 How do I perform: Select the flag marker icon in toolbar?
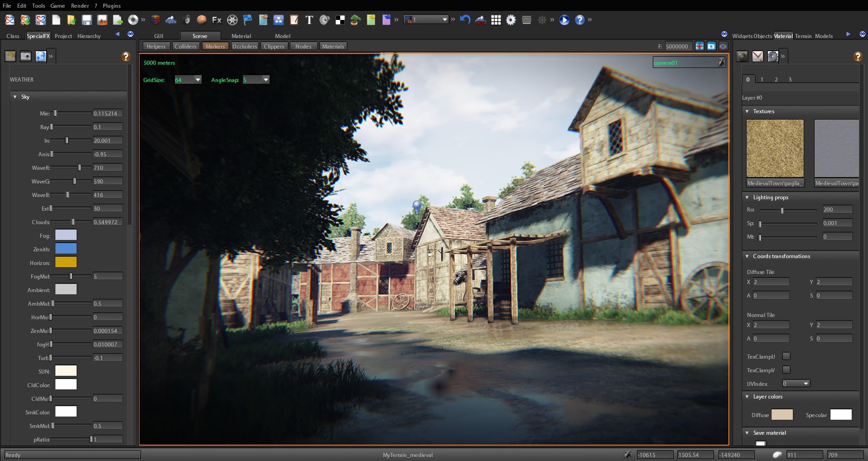247,20
